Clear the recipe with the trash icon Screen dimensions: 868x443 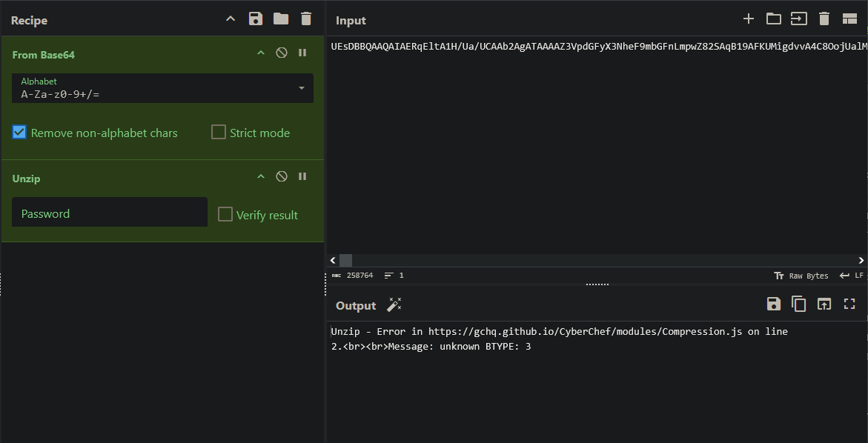pos(306,19)
